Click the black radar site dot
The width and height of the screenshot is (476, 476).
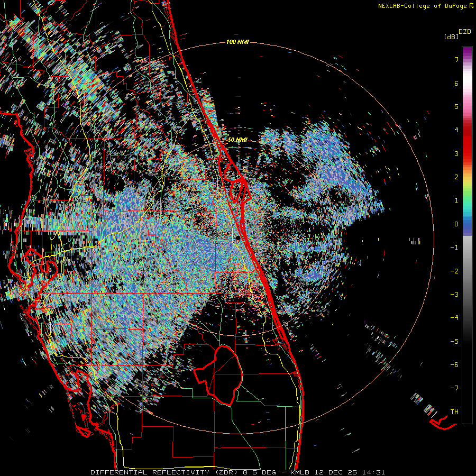(x=237, y=238)
